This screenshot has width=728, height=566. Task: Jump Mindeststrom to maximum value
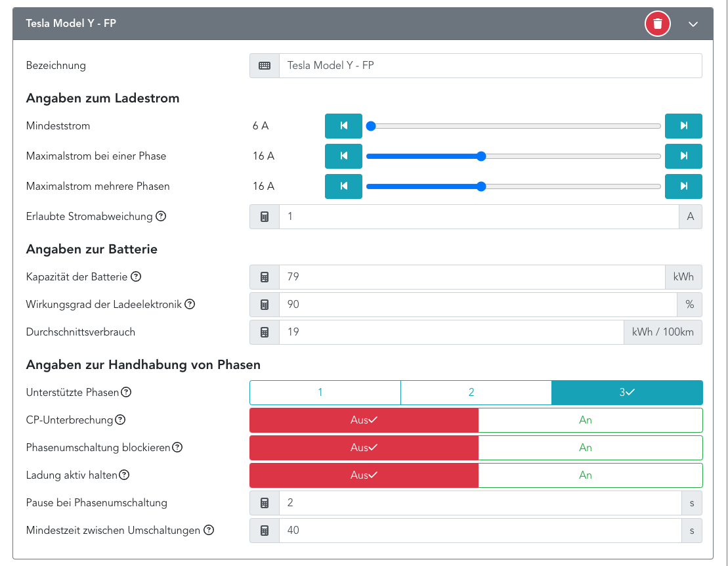point(683,126)
